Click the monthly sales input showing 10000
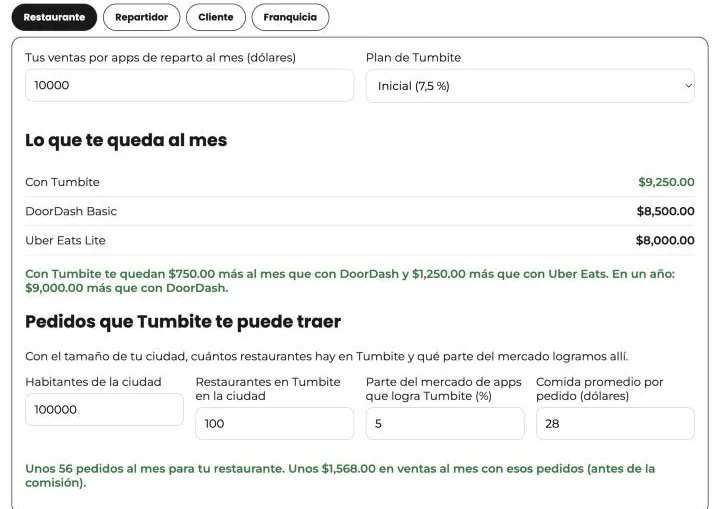Viewport: 720px width, 509px height. (x=189, y=85)
